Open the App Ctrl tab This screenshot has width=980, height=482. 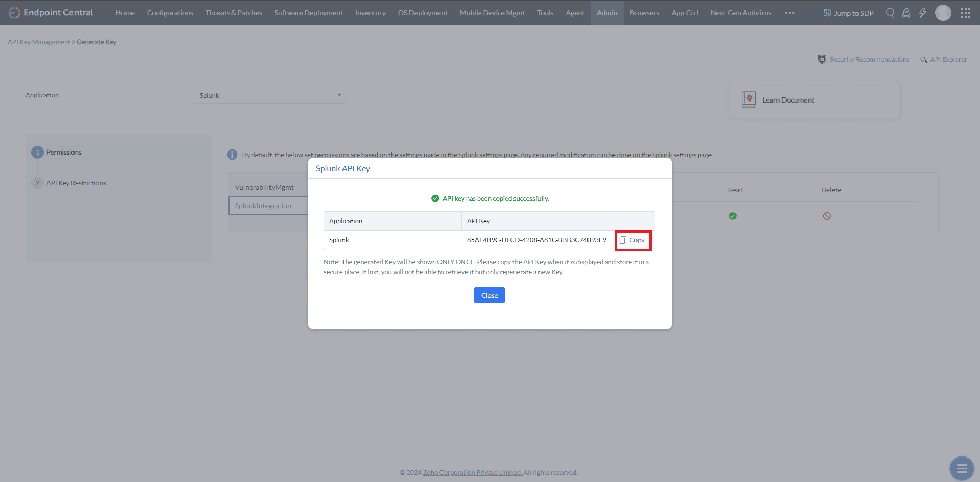[x=685, y=13]
